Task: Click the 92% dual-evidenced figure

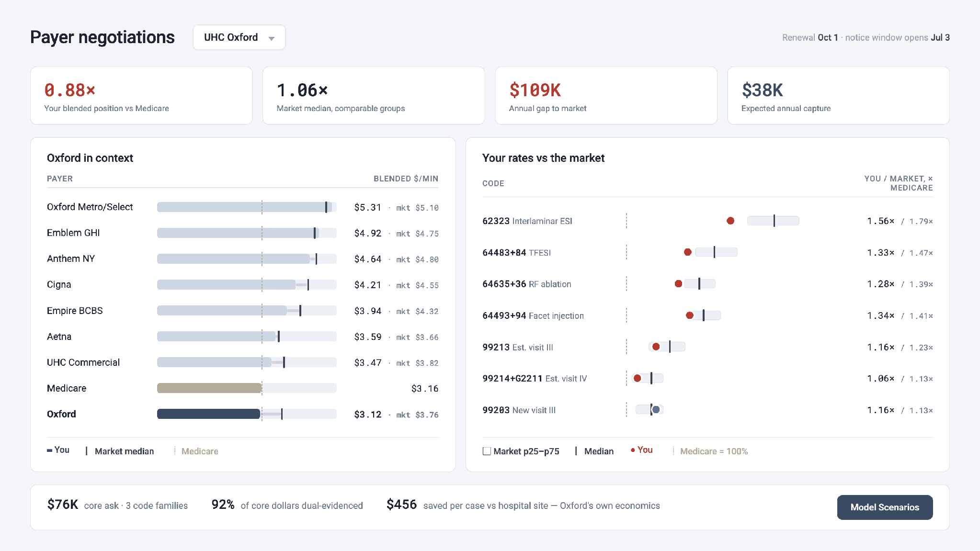Action: [x=223, y=505]
